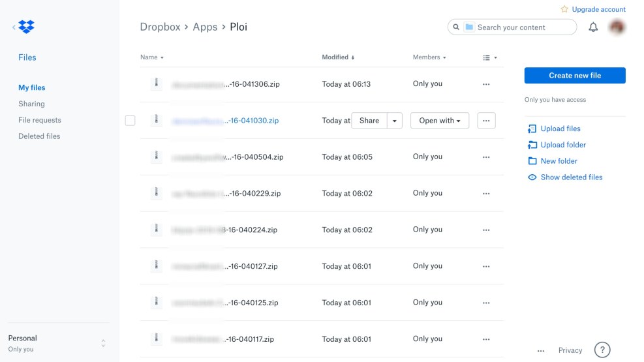Viewport: 644px width, 362px height.
Task: Click zip file icon for 16-040125.zip
Action: coord(156,301)
